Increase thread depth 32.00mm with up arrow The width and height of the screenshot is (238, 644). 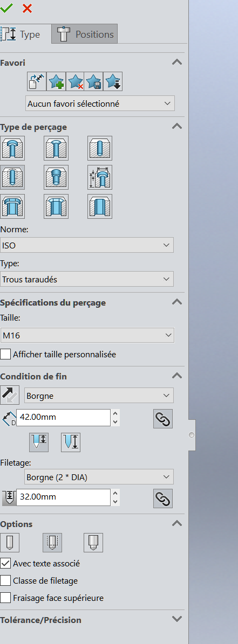point(115,493)
